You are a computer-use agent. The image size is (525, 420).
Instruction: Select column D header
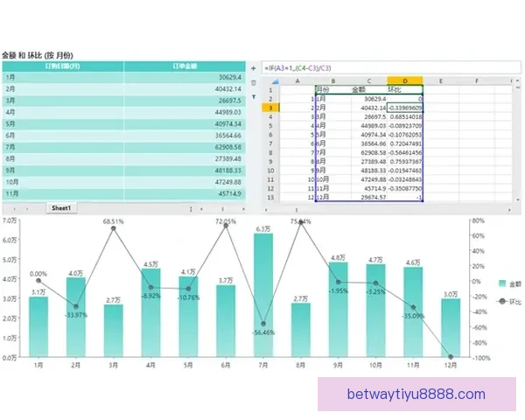(405, 80)
